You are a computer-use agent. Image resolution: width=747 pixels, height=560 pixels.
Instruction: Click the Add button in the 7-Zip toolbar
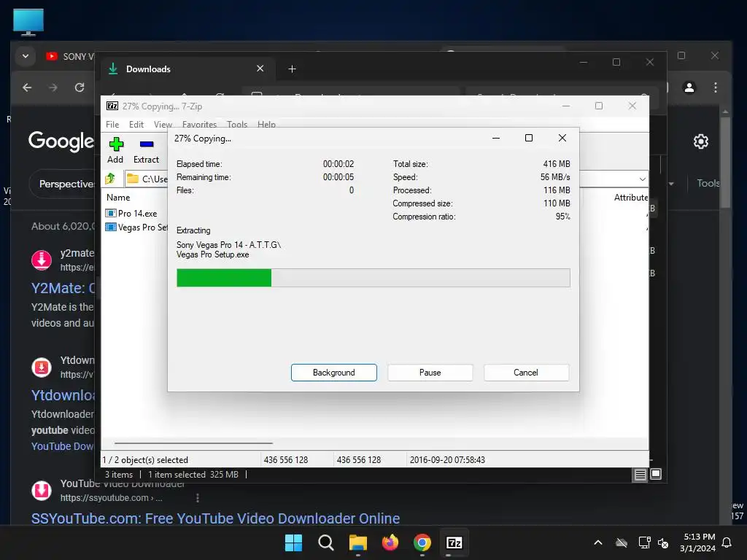[115, 150]
